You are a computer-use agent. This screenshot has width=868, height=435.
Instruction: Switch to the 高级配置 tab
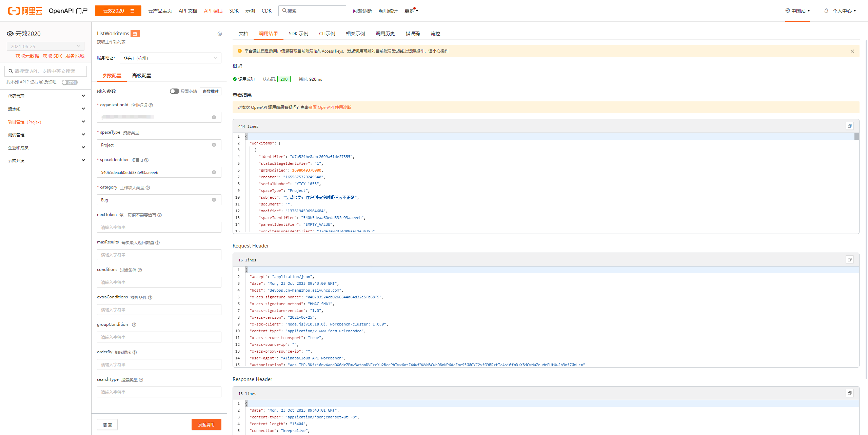click(142, 76)
